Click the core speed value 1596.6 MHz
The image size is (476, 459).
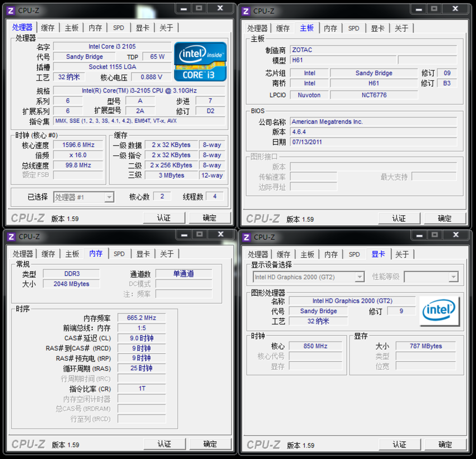tap(79, 145)
